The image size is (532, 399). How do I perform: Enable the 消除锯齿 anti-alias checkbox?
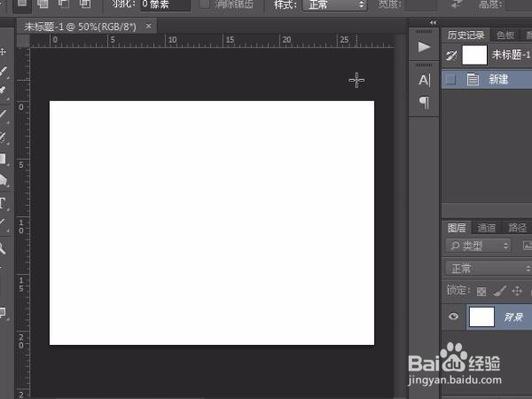pyautogui.click(x=204, y=4)
